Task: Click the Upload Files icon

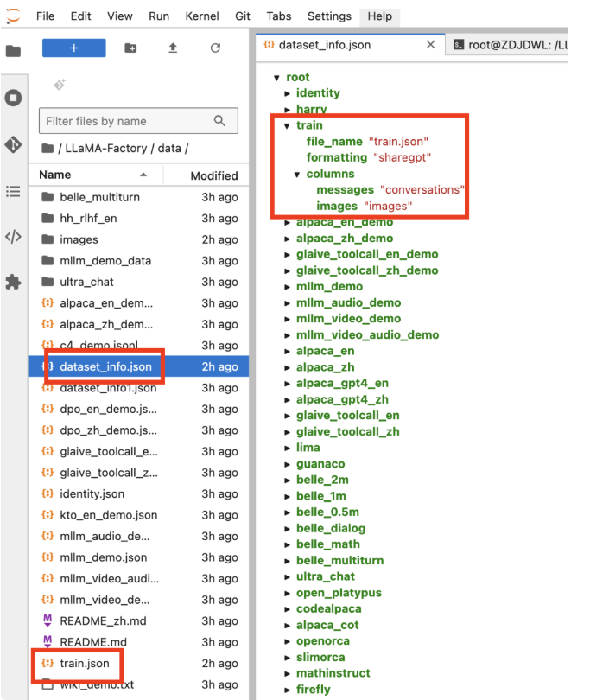Action: click(173, 48)
